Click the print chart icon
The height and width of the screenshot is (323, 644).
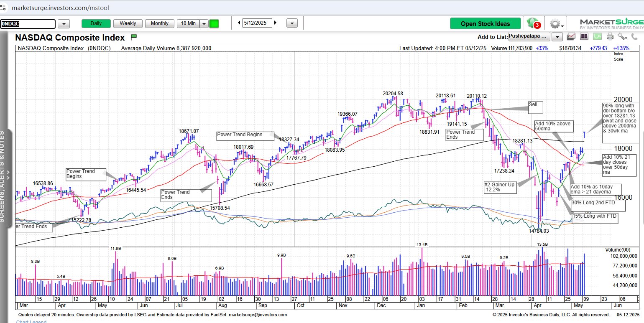[x=610, y=37]
